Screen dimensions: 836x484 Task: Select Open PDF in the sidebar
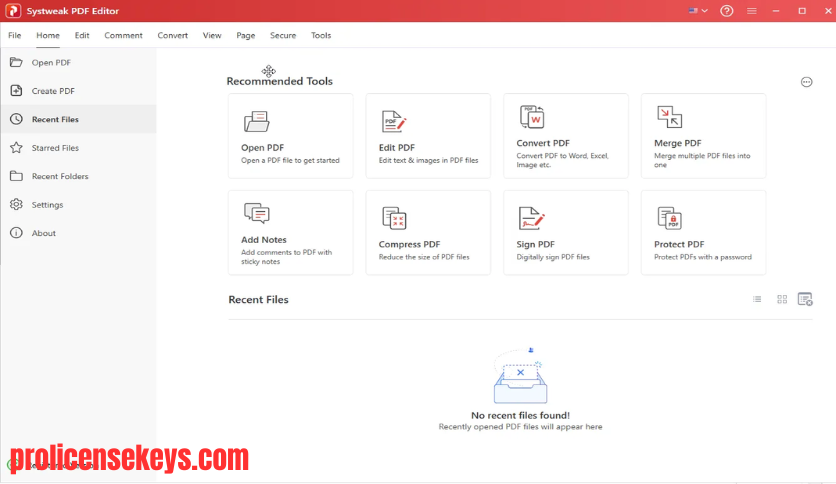click(78, 62)
